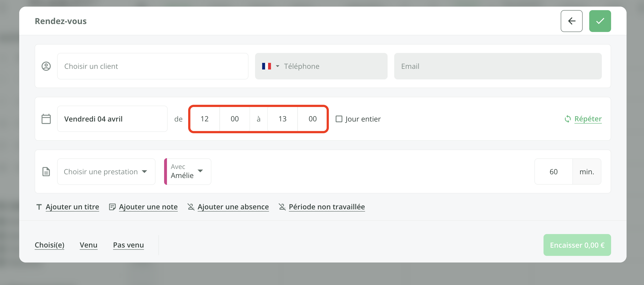Click the back arrow button
Image resolution: width=644 pixels, height=285 pixels.
point(571,21)
